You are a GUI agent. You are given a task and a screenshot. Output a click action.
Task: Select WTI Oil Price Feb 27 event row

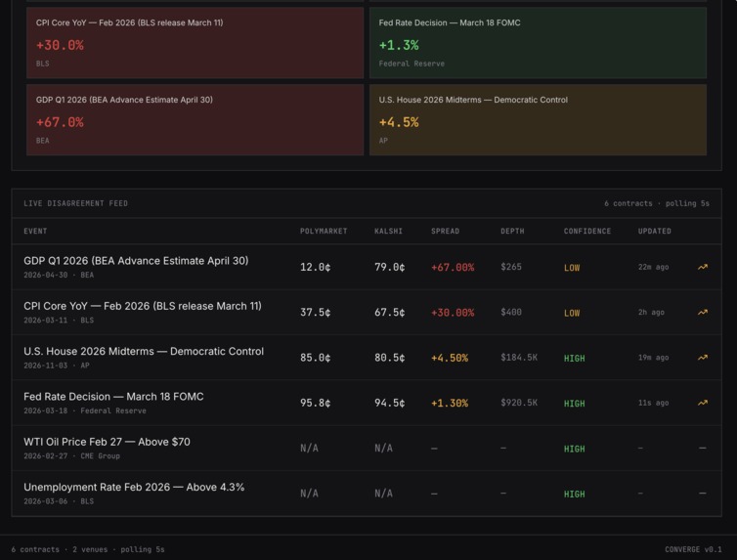pos(367,449)
